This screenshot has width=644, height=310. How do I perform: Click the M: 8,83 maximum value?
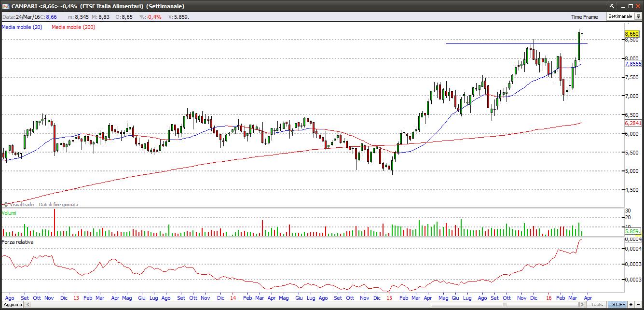100,17
